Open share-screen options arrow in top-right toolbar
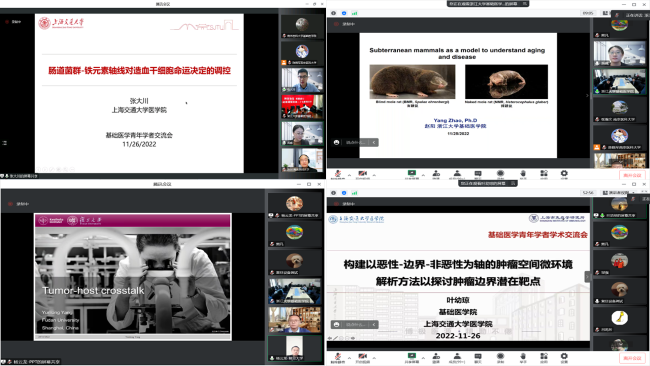 pyautogui.click(x=423, y=175)
